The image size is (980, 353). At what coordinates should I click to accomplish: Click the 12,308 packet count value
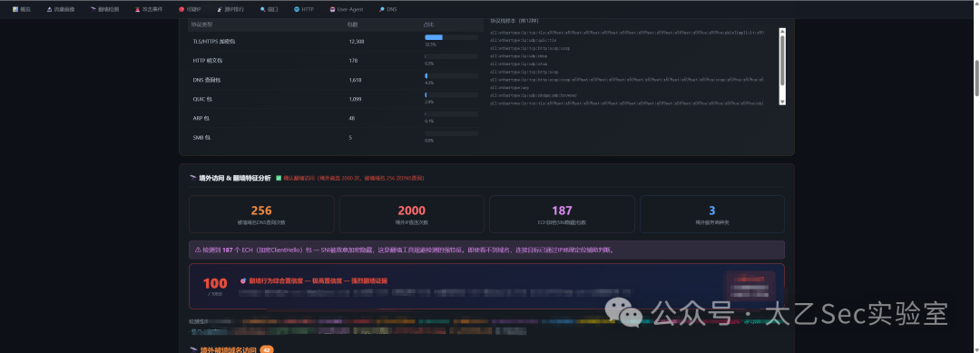pyautogui.click(x=357, y=41)
